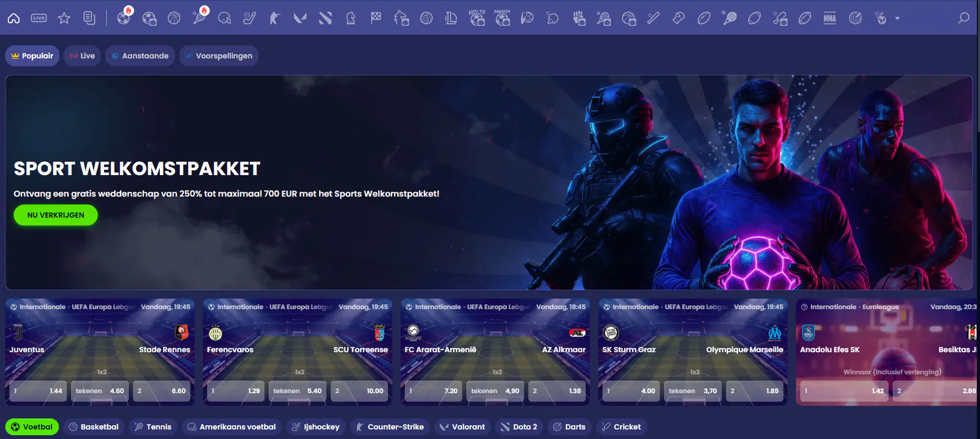Viewport: 980px width, 439px height.
Task: Select the darts target icon
Action: click(855, 18)
